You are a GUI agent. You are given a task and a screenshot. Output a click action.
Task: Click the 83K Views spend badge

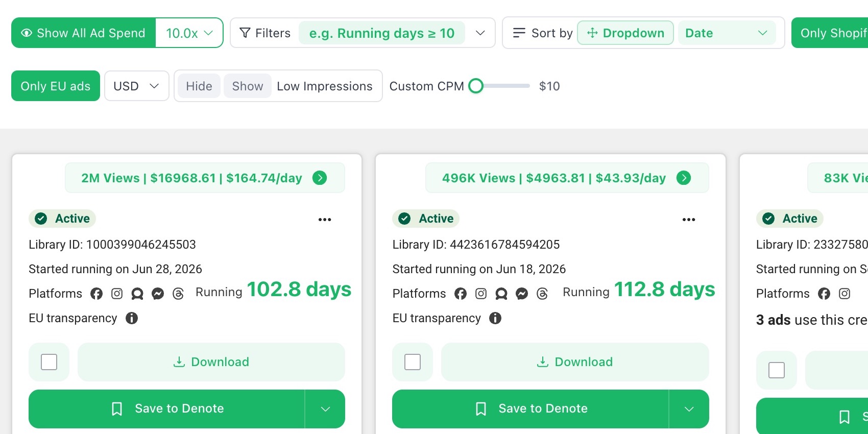coord(838,178)
